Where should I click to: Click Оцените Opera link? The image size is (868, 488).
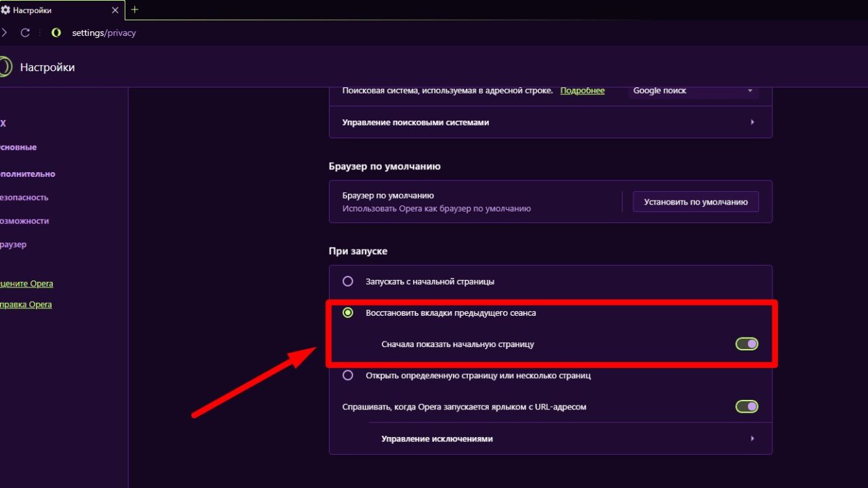[26, 283]
